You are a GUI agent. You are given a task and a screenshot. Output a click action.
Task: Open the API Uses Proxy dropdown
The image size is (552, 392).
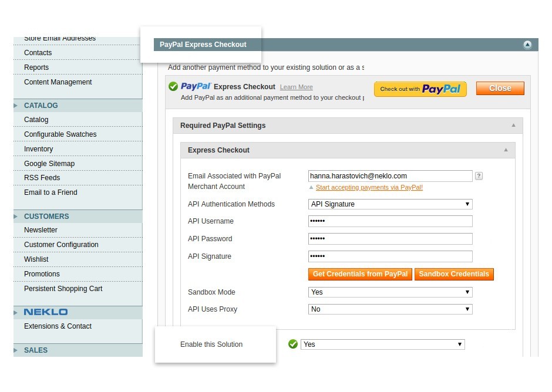[x=390, y=309]
